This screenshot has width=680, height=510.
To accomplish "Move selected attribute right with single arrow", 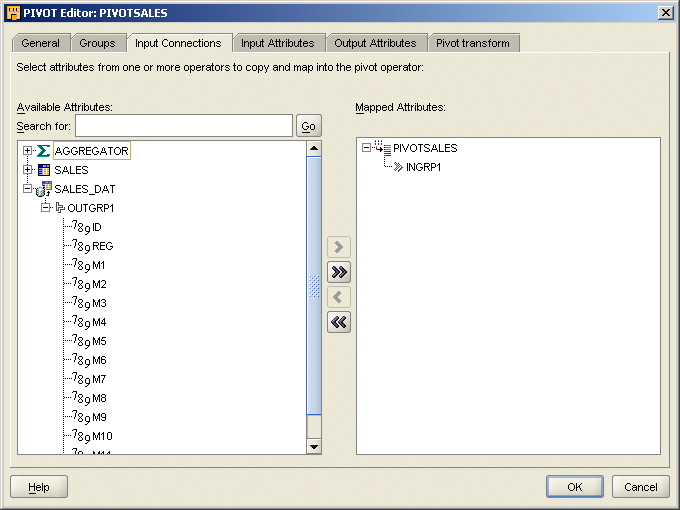I will (339, 247).
